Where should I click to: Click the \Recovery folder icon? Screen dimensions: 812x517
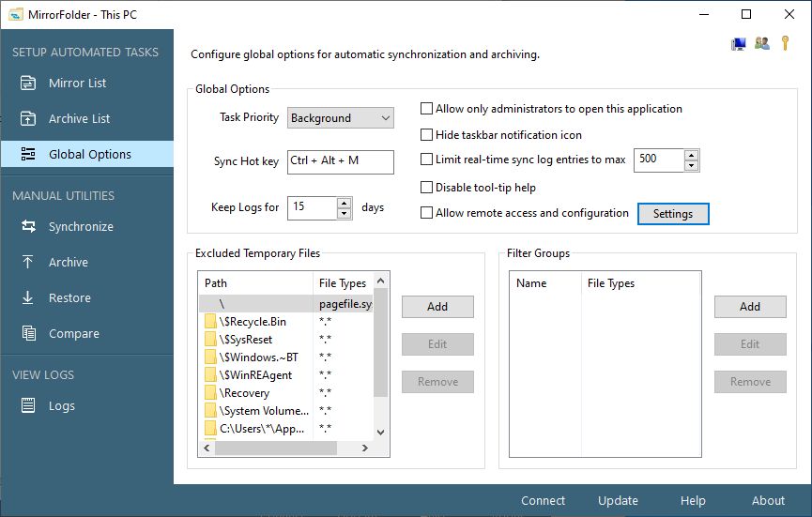pos(210,393)
